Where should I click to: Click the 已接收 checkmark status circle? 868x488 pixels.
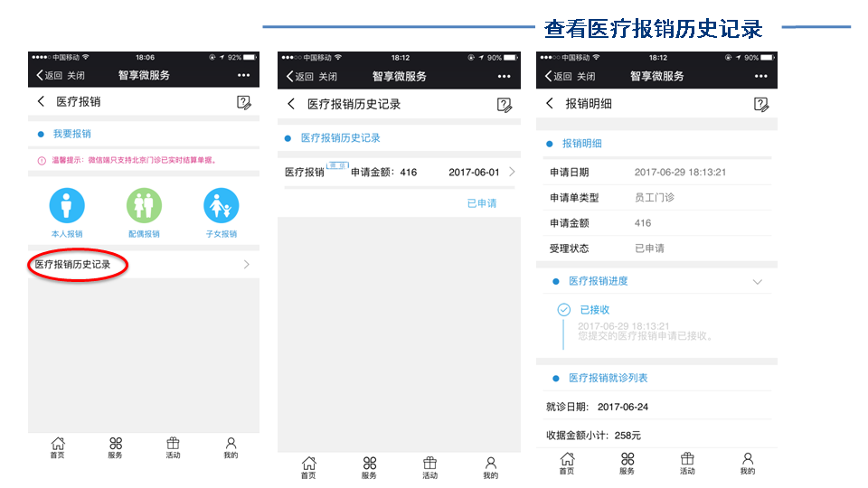click(x=564, y=310)
